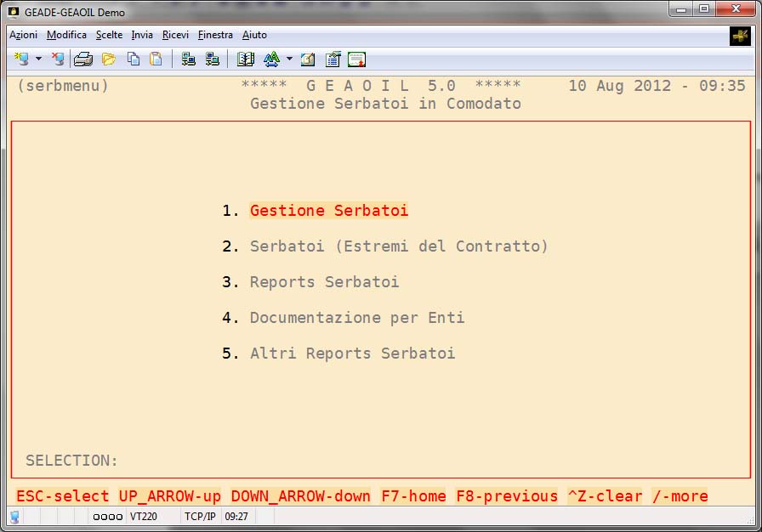Click the printer icon in toolbar
Viewport: 762px width, 532px height.
82,59
